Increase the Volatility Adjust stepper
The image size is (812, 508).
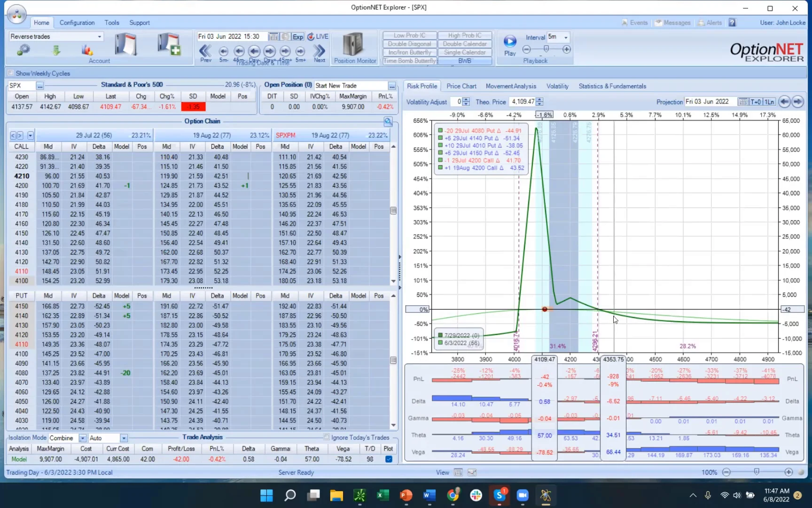click(x=466, y=100)
